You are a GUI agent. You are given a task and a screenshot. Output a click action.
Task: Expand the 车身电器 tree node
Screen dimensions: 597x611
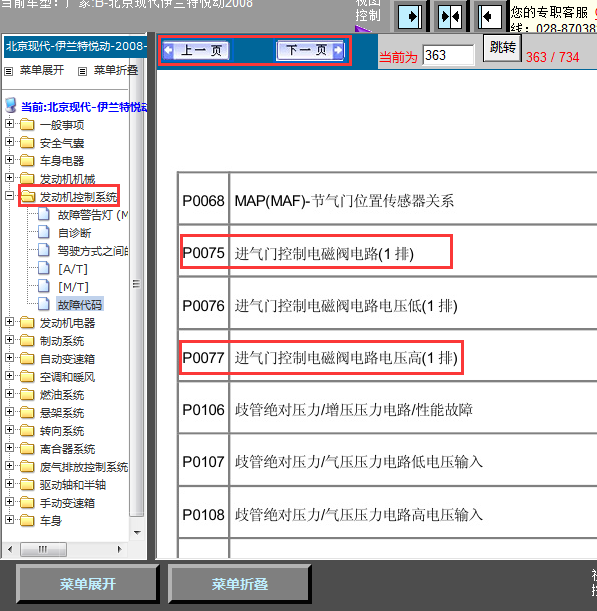[x=9, y=160]
